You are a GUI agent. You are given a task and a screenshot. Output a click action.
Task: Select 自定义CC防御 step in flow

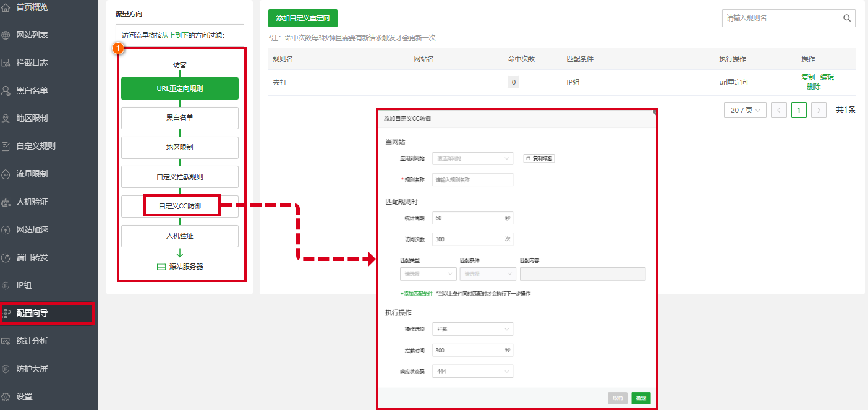point(180,206)
